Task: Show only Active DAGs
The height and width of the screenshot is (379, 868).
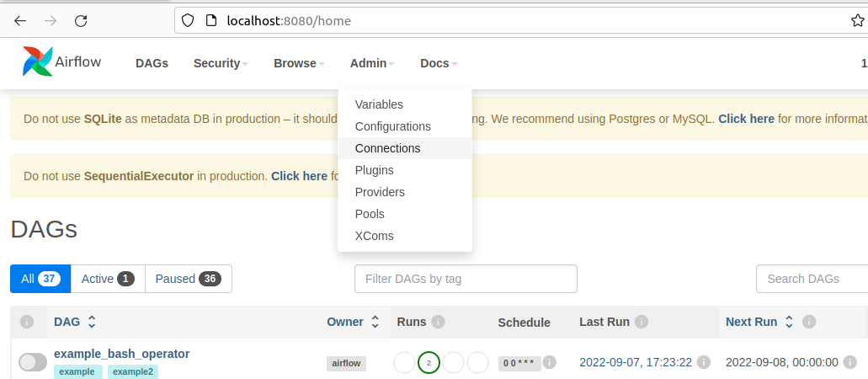Action: pyautogui.click(x=108, y=279)
